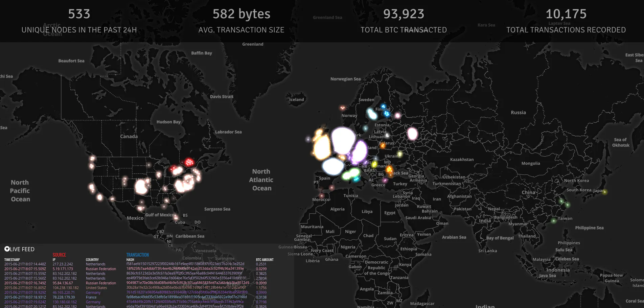
Task: Click the red node cluster in eastern Canada
Action: [189, 162]
